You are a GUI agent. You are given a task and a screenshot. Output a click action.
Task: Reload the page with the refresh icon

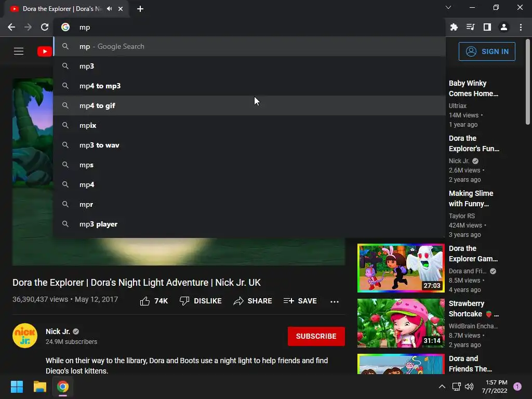[x=45, y=27]
